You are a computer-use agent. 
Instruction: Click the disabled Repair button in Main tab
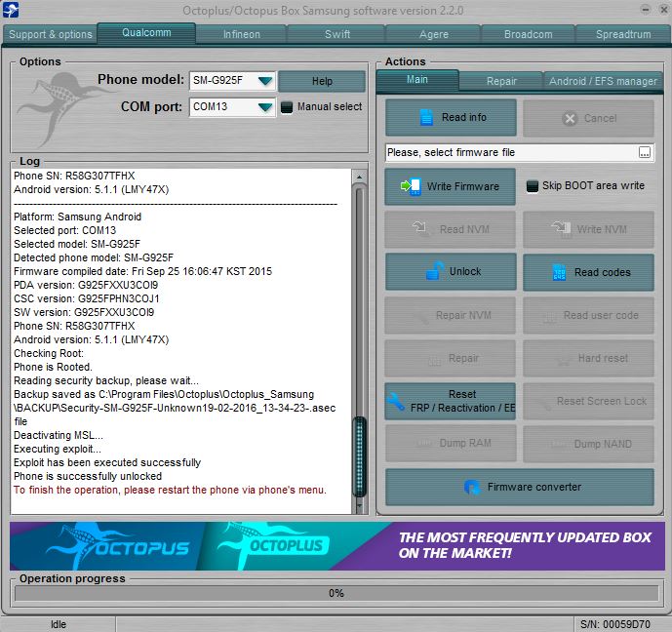click(x=450, y=358)
